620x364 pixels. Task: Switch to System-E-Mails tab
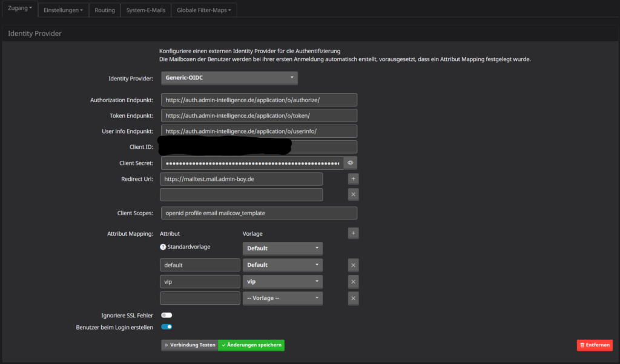tap(145, 10)
